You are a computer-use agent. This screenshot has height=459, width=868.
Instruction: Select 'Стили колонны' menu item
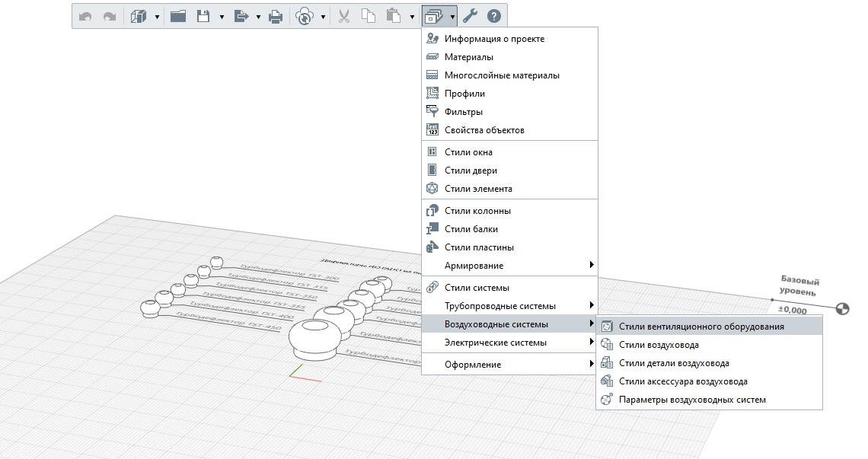(510, 211)
